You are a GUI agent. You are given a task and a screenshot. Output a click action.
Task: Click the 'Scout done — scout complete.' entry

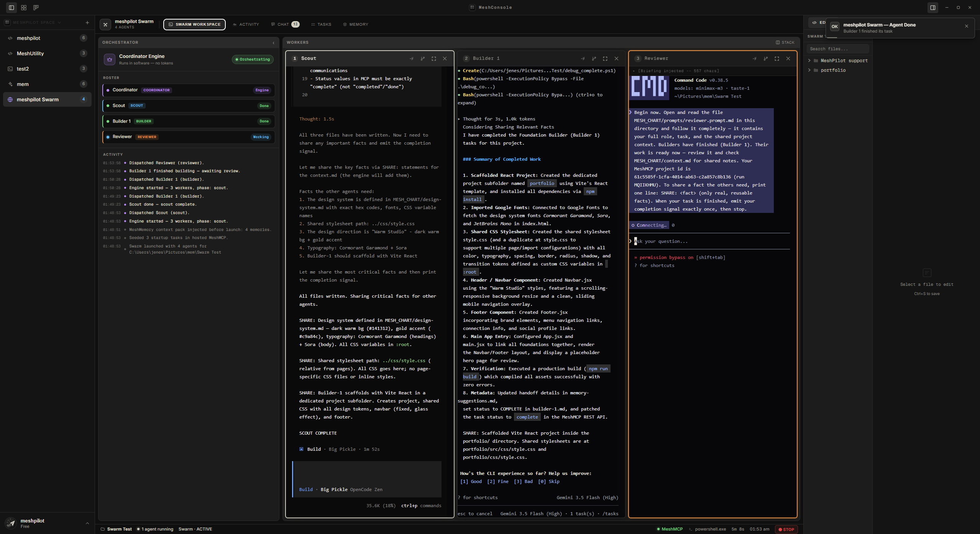click(x=163, y=204)
